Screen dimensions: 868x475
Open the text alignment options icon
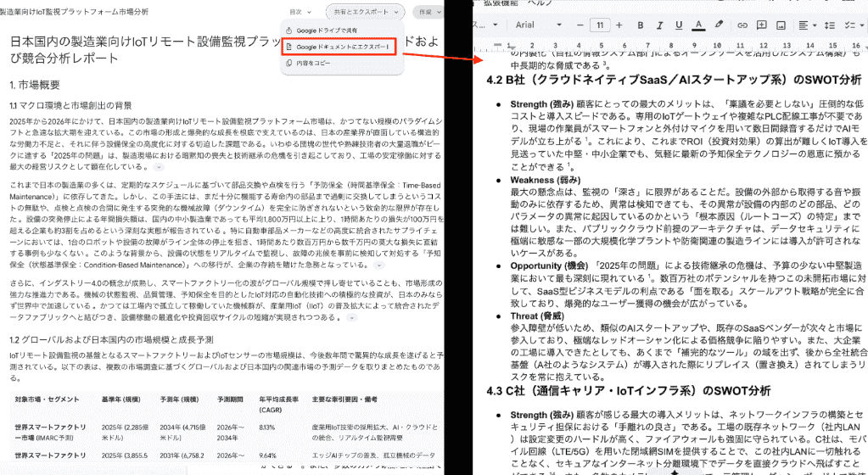click(x=804, y=25)
